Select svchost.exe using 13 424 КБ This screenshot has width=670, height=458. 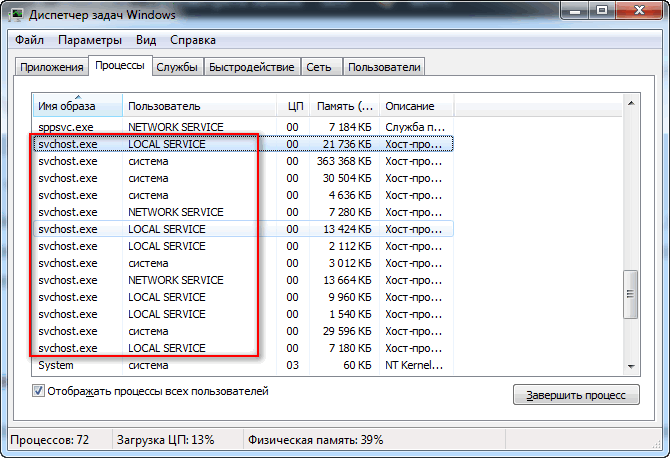243,229
